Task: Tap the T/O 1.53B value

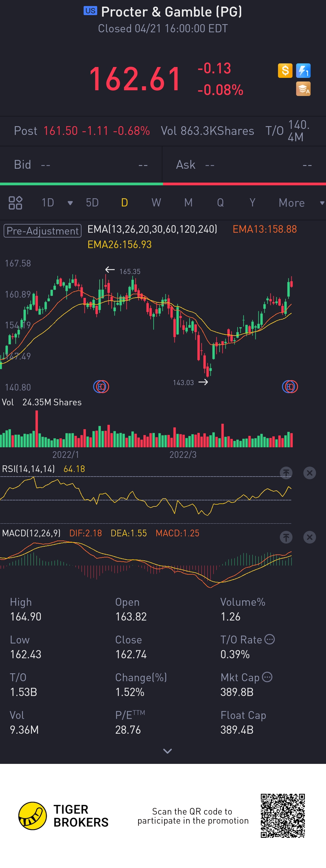Action: click(23, 692)
